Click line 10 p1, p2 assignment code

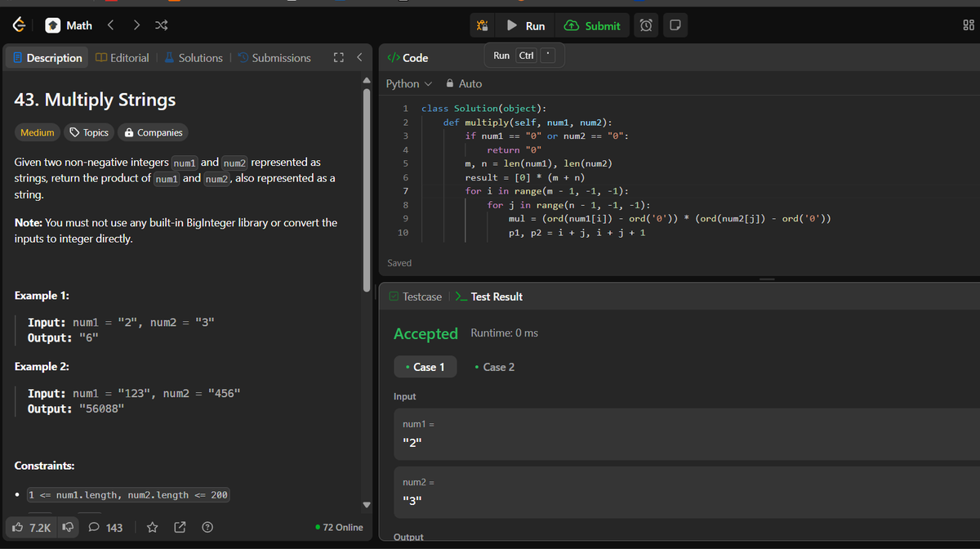pyautogui.click(x=577, y=233)
